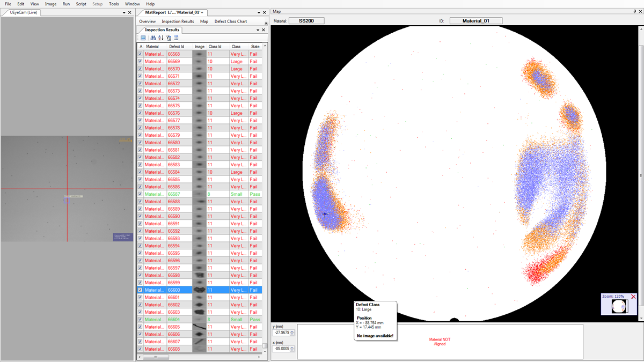Click the binoculars find icon in Inspection Results
This screenshot has height=362, width=644.
point(152,38)
